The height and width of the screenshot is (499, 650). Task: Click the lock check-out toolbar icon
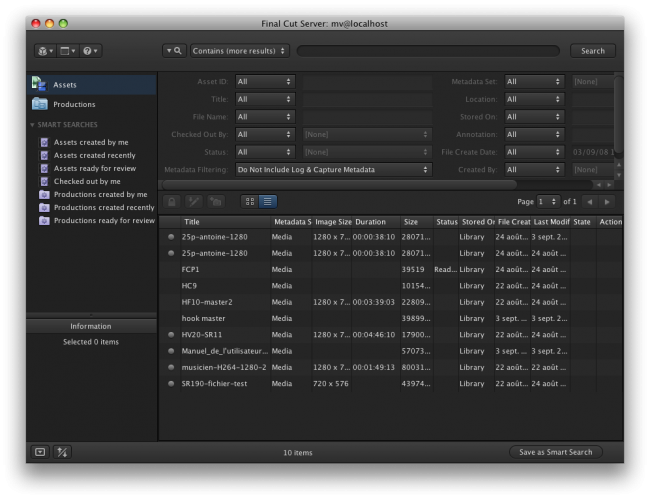172,202
